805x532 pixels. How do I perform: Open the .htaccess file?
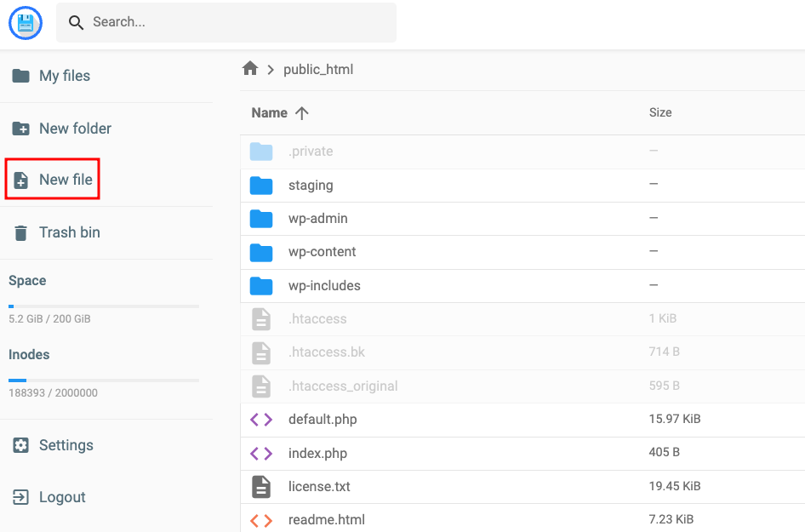click(316, 318)
